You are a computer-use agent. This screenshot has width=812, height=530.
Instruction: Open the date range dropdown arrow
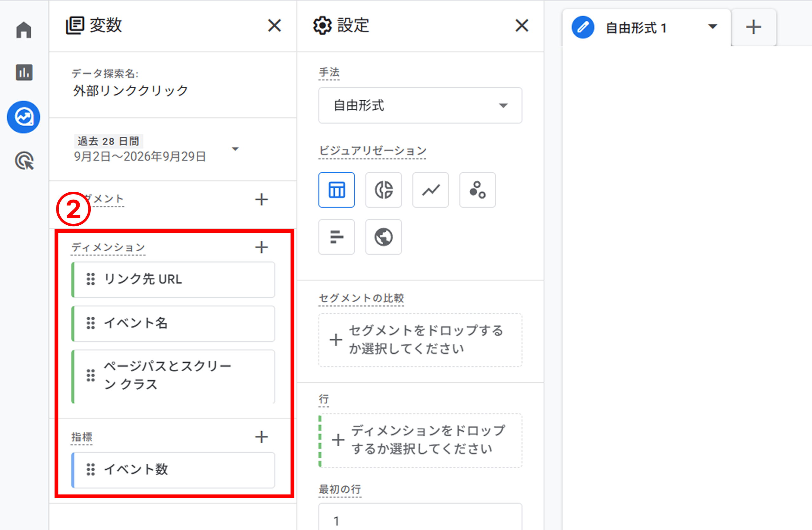tap(235, 149)
